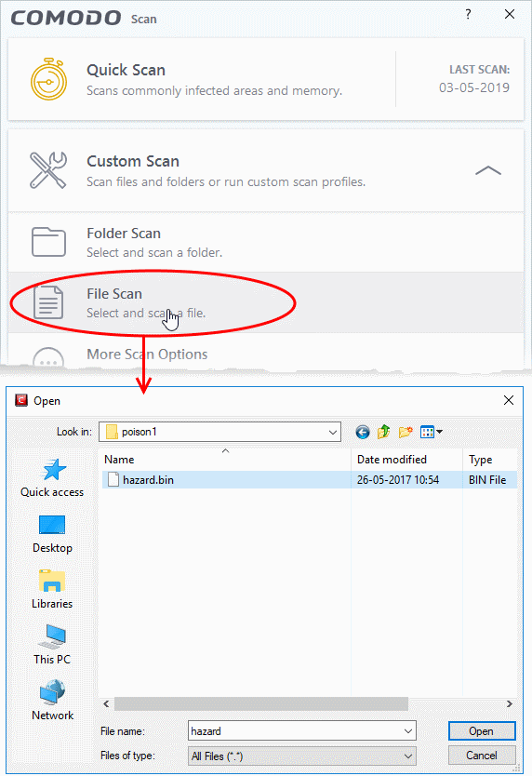Image resolution: width=532 pixels, height=776 pixels.
Task: Click the Quick Scan stopwatch icon
Action: (48, 79)
